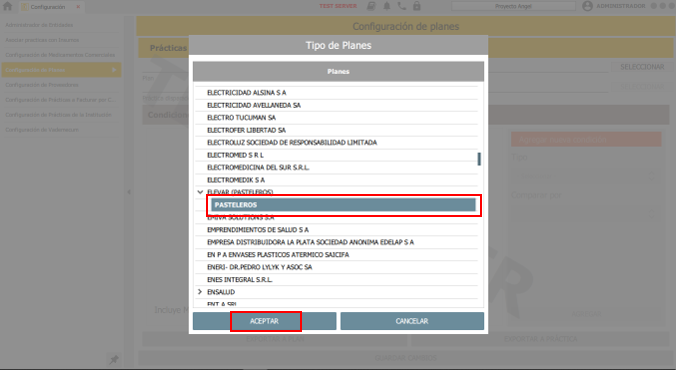The height and width of the screenshot is (371, 676).
Task: Close the Configuración tab with its x
Action: click(78, 7)
